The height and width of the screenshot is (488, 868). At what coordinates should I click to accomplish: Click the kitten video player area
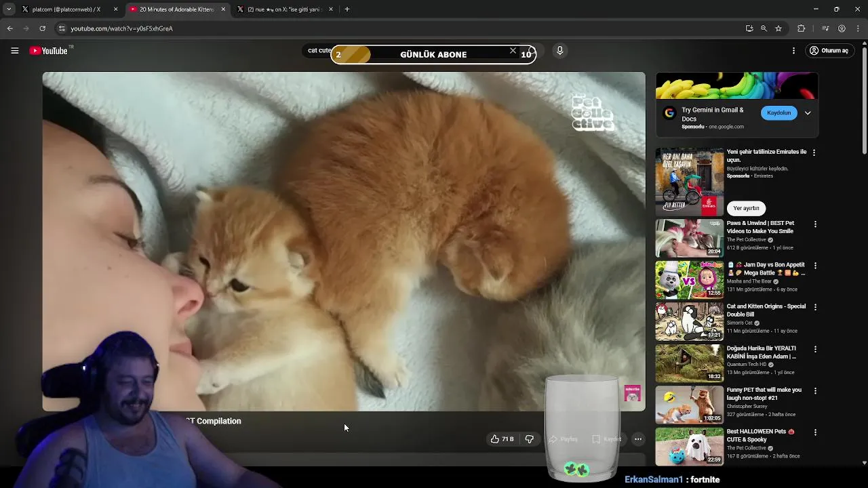click(x=344, y=241)
